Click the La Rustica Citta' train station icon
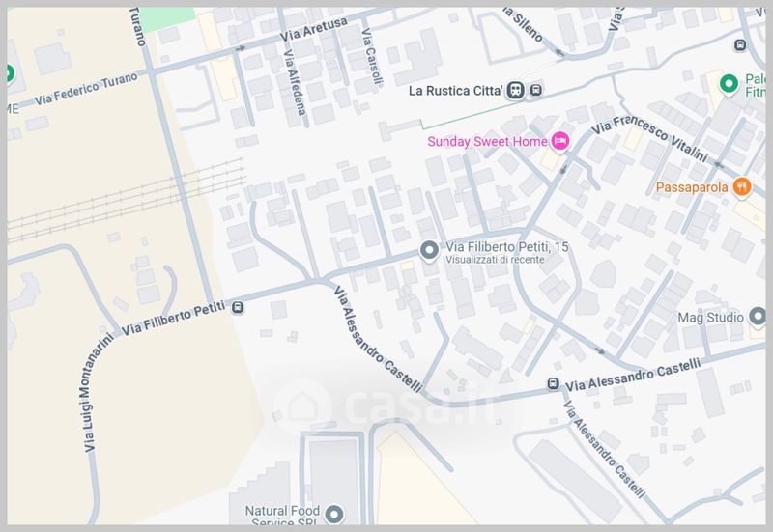Image resolution: width=773 pixels, height=532 pixels. (516, 90)
